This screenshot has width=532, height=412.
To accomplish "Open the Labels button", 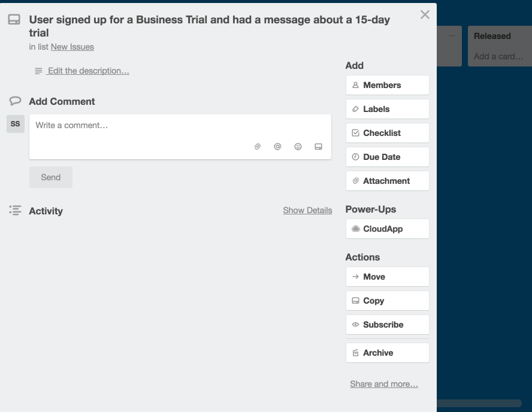I will (388, 109).
